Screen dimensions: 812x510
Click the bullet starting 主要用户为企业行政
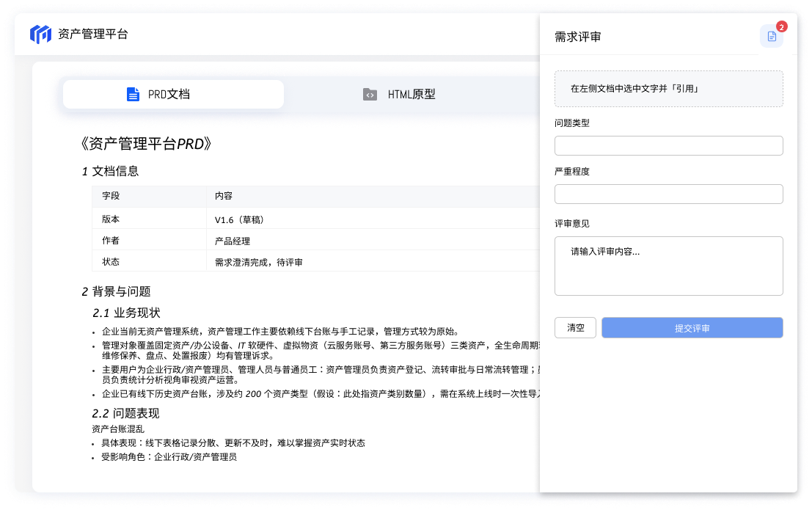321,375
